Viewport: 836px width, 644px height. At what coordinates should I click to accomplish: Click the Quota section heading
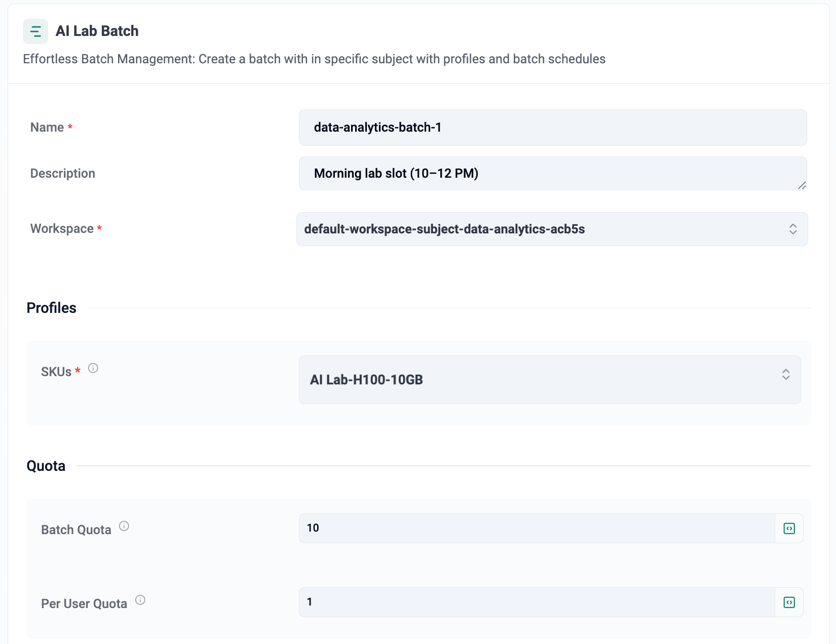[46, 466]
